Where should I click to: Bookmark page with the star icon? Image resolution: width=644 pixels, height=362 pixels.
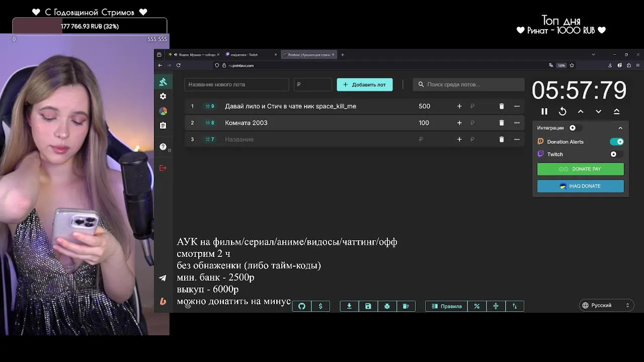pos(572,65)
